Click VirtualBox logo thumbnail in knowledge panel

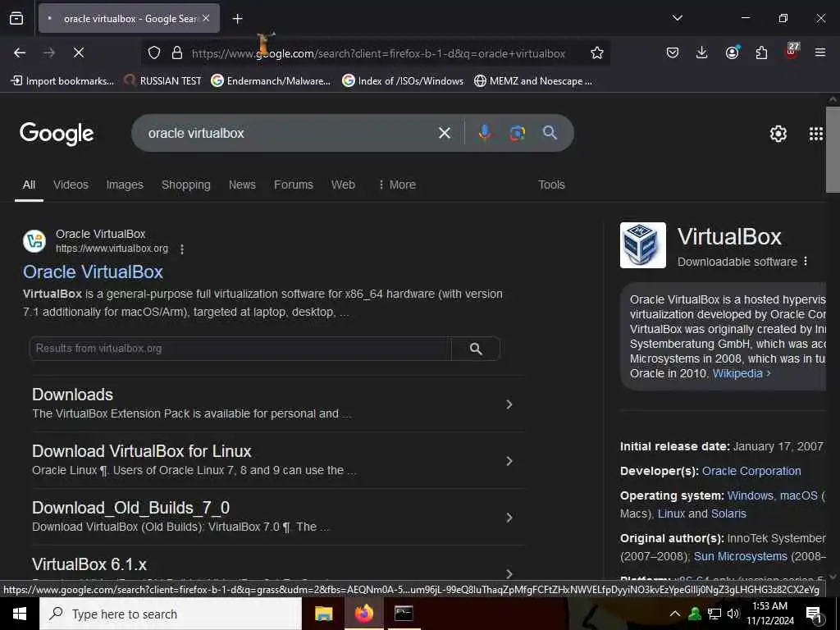(643, 244)
